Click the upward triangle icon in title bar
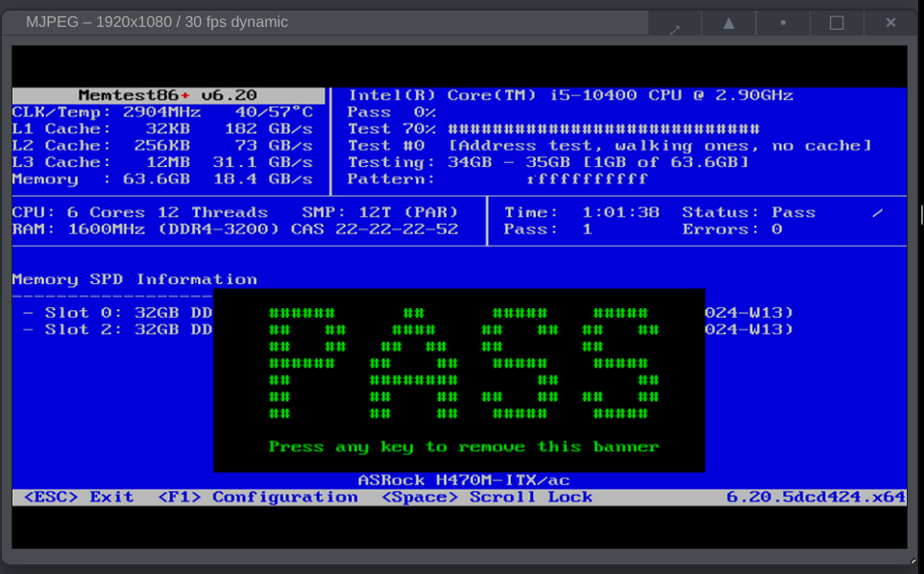The image size is (924, 574). click(x=729, y=23)
